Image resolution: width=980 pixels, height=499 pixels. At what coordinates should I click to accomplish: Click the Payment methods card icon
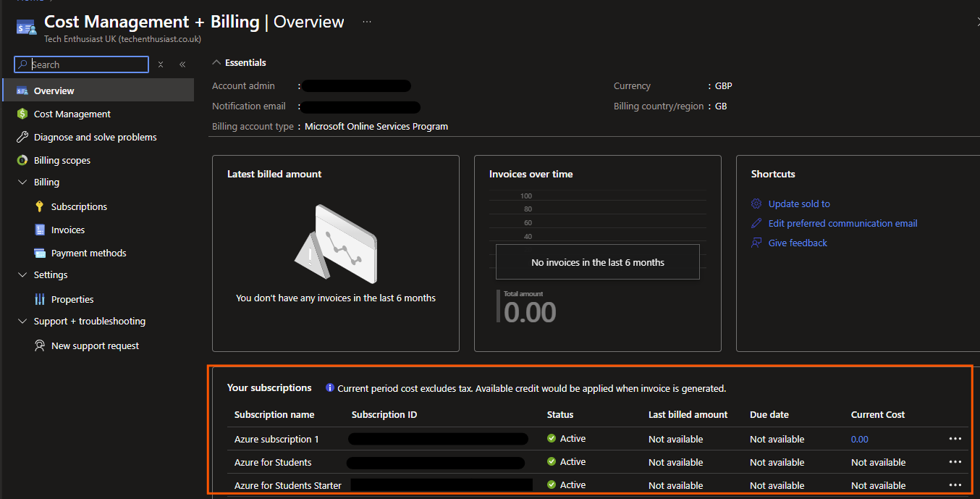pos(40,253)
